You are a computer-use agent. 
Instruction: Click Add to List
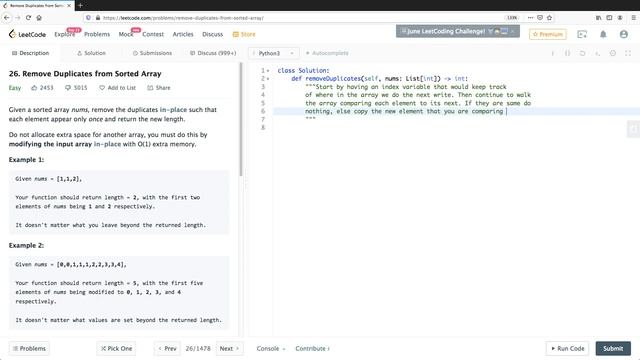(x=118, y=88)
